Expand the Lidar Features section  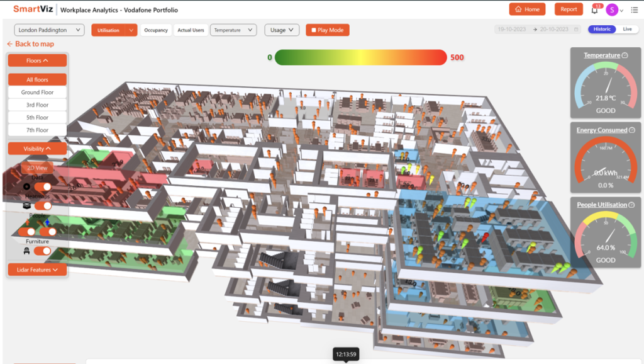[x=37, y=270]
